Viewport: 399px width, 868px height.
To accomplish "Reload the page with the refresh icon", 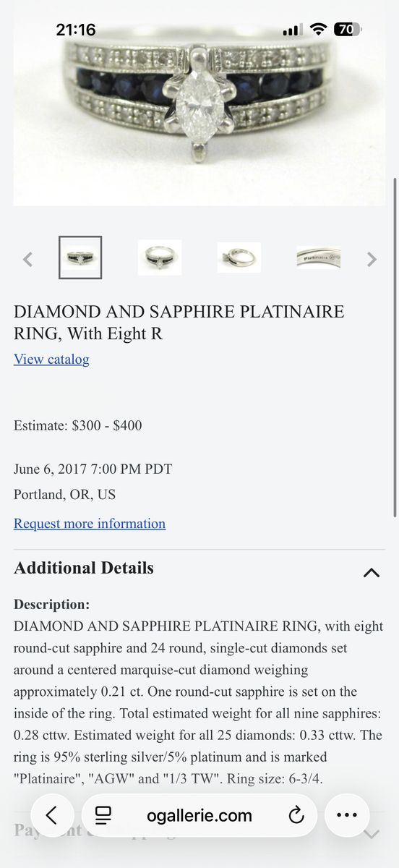I will 296,816.
